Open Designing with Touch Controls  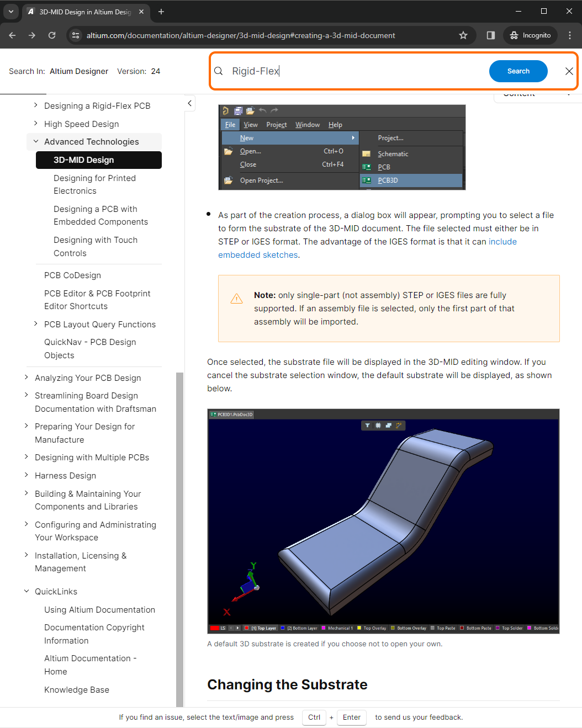tap(96, 247)
